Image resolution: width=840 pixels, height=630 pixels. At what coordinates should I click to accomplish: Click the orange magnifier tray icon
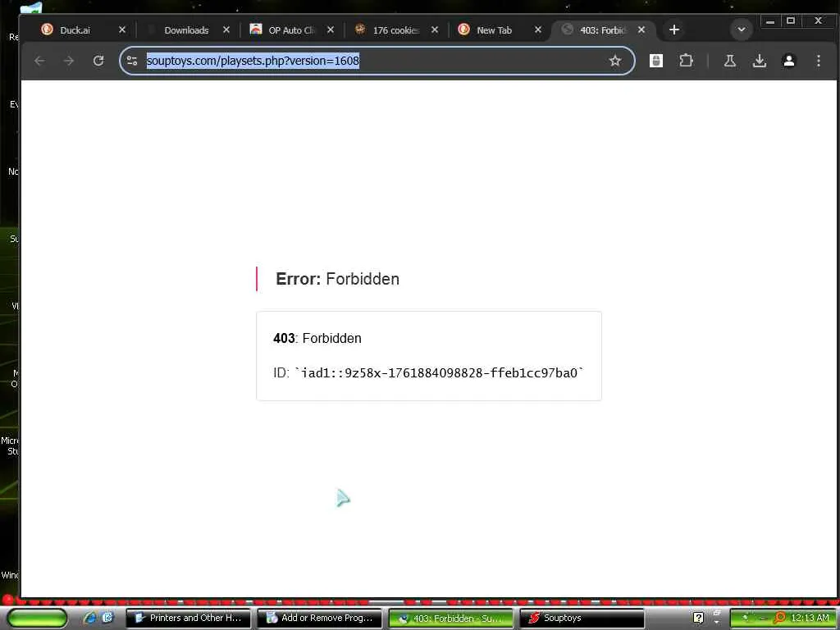780,619
